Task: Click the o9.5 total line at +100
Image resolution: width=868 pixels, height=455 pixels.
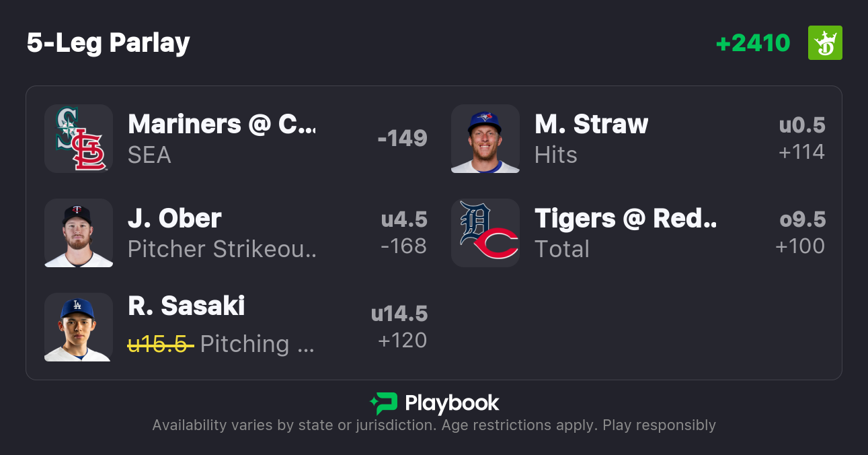Action: (x=802, y=220)
